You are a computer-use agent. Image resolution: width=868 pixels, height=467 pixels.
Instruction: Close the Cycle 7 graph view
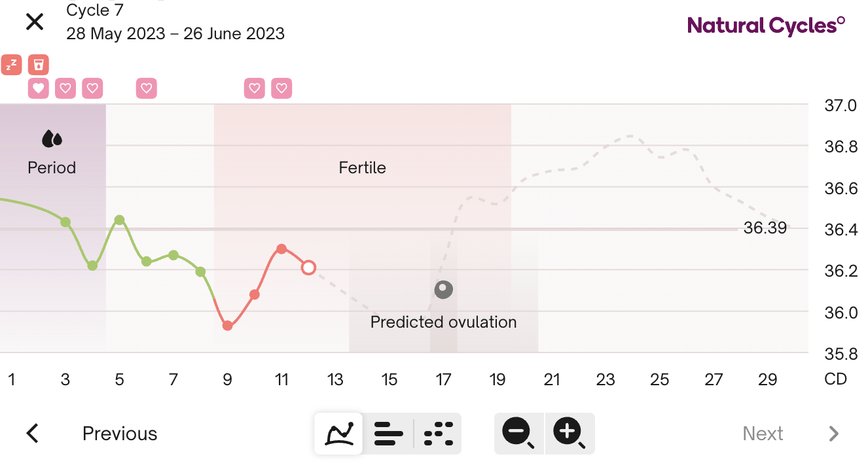tap(34, 22)
